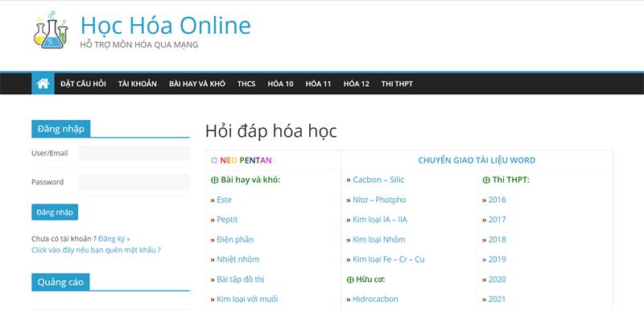Open the HÓA 10 menu item
Viewport: 644px width, 310px height.
tap(280, 84)
